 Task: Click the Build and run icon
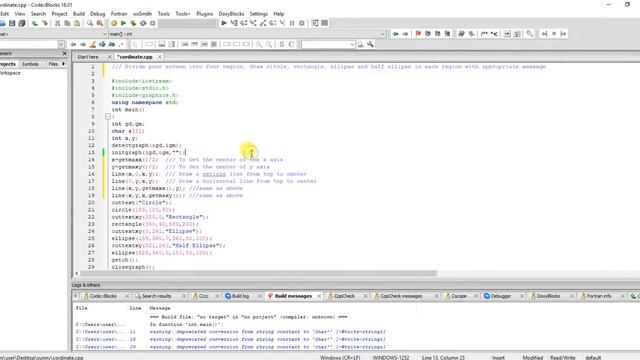(133, 24)
